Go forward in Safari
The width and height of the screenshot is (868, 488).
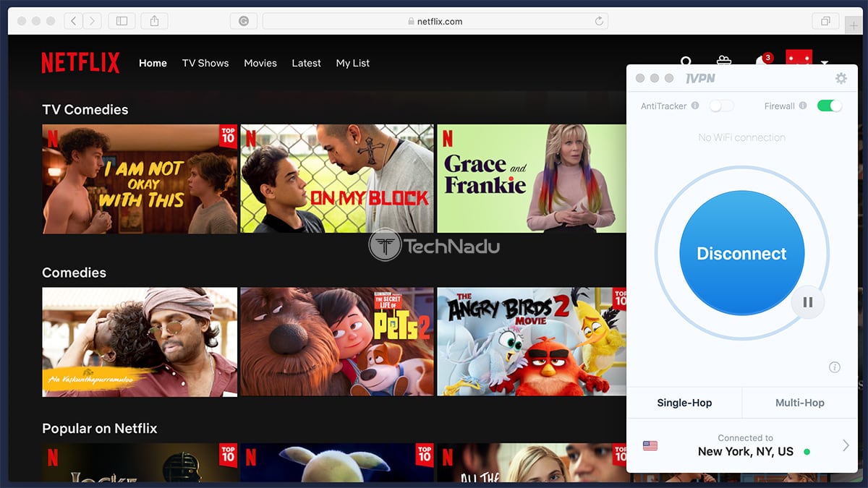point(92,21)
